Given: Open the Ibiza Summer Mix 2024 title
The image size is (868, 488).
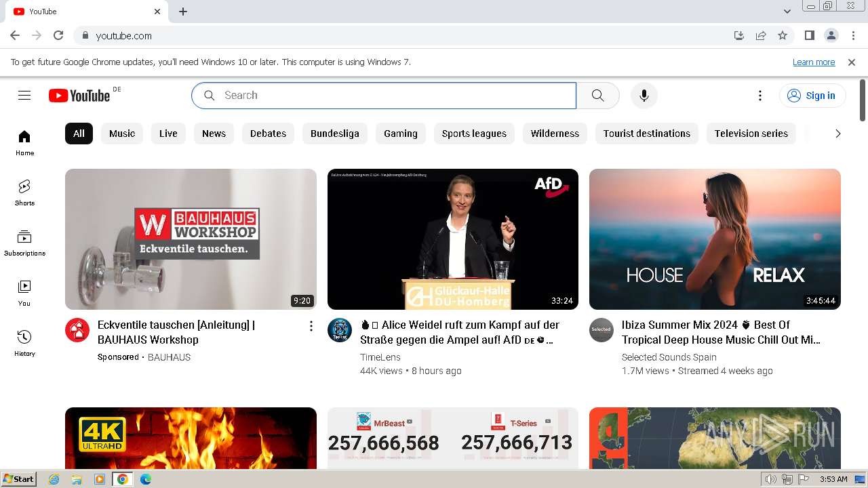Looking at the screenshot, I should 721,332.
